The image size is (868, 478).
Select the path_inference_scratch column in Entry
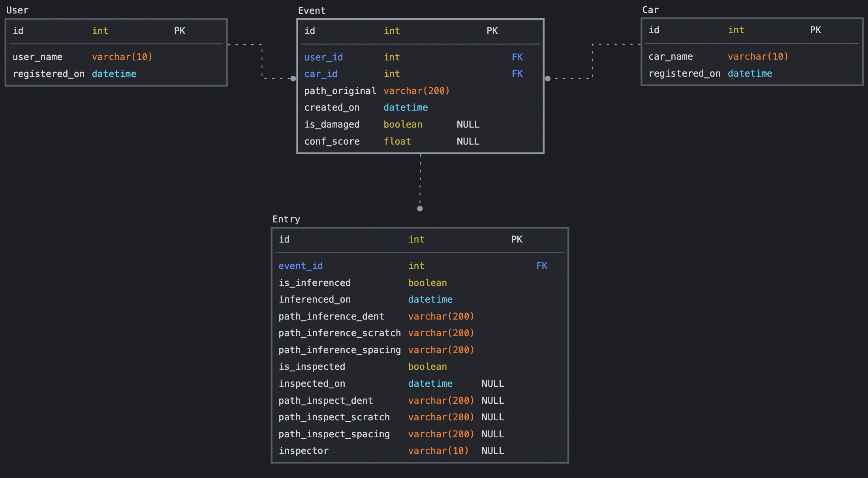[x=340, y=333]
